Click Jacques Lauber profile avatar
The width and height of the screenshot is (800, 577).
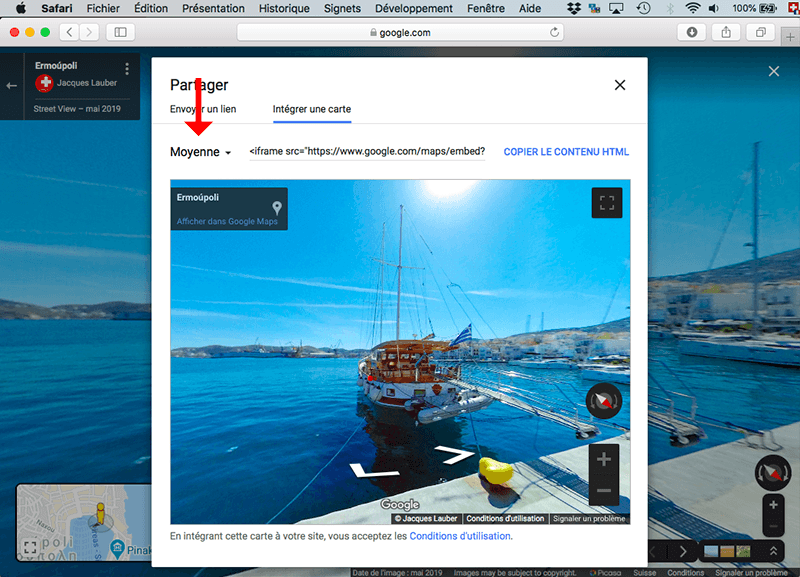coord(44,83)
